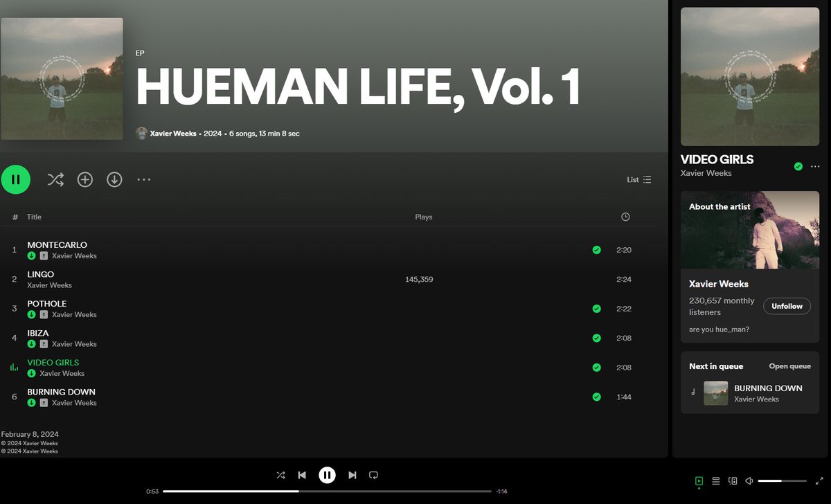Open Connect to a device

click(733, 480)
